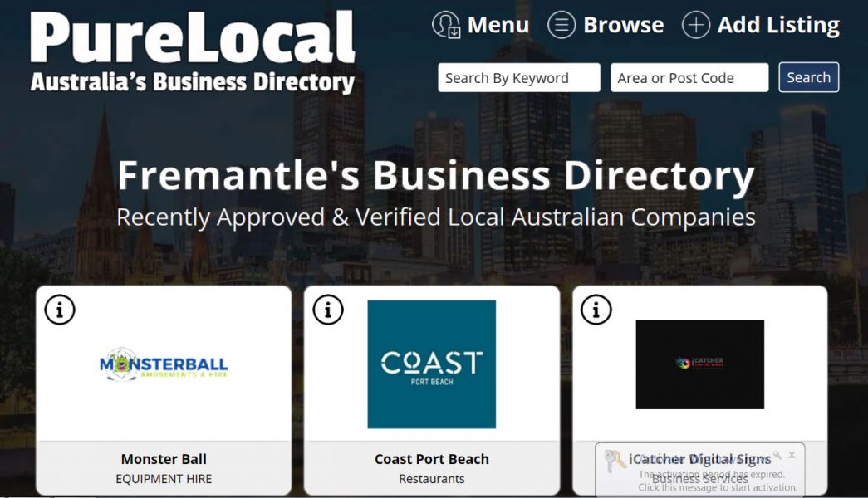Open the Monsterball logo thumbnail
Viewport: 868px width, 498px height.
point(164,364)
